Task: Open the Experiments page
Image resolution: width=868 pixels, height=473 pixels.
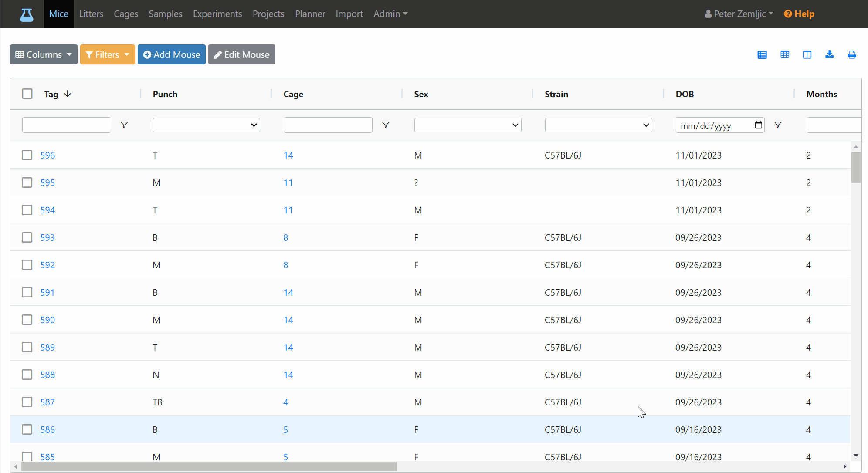Action: [217, 14]
